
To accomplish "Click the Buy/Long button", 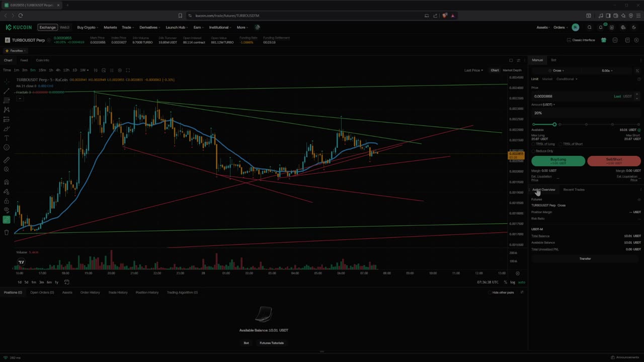I will (x=558, y=161).
